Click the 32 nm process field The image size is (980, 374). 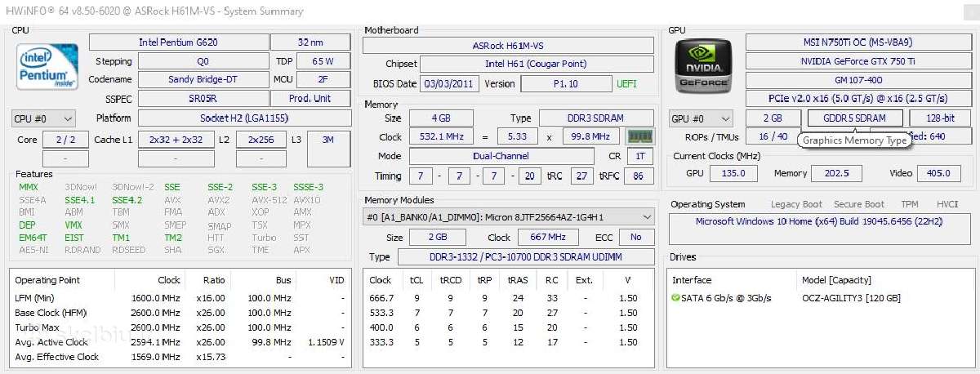310,42
